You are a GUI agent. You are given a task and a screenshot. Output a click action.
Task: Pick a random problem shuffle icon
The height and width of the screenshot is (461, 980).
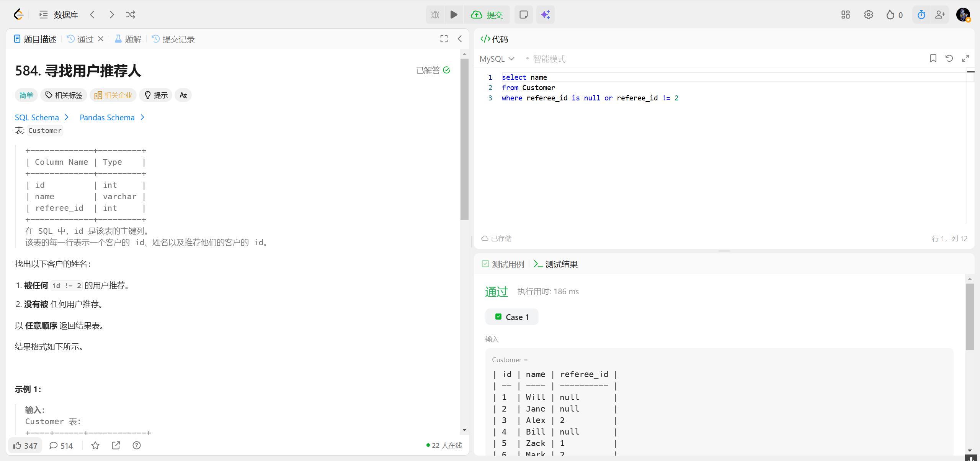[130, 15]
